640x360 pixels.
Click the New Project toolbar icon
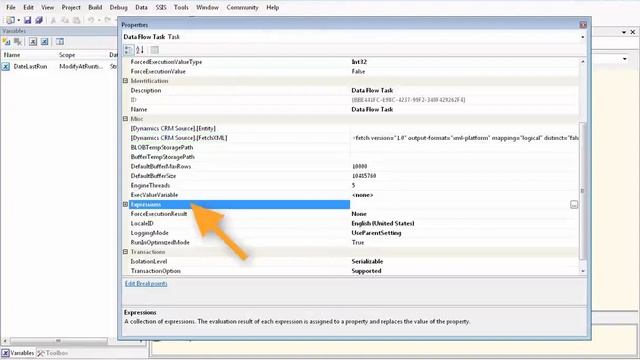(x=10, y=20)
